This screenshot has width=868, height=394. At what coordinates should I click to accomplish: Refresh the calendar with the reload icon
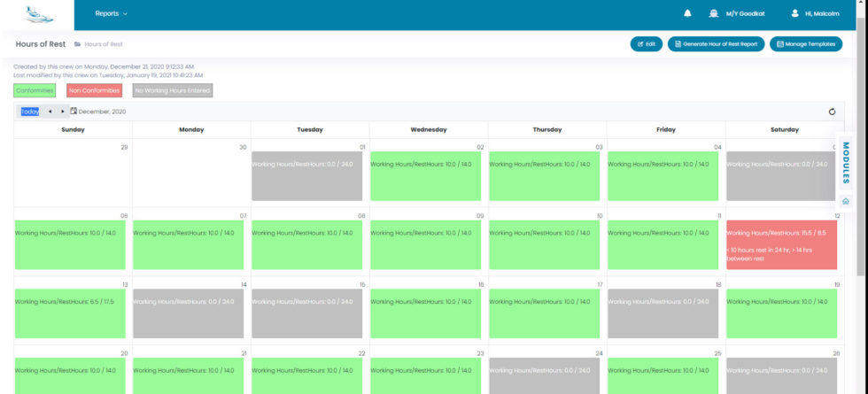tap(832, 112)
